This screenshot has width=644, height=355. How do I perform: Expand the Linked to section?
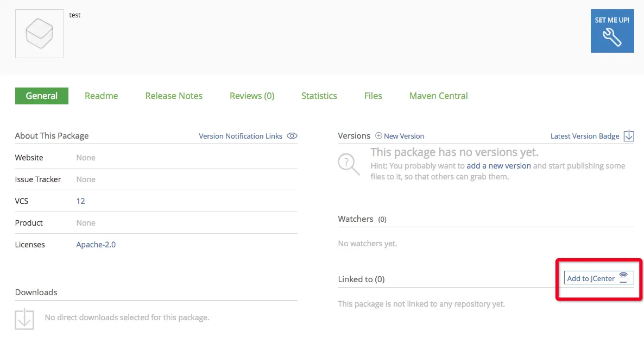click(361, 279)
